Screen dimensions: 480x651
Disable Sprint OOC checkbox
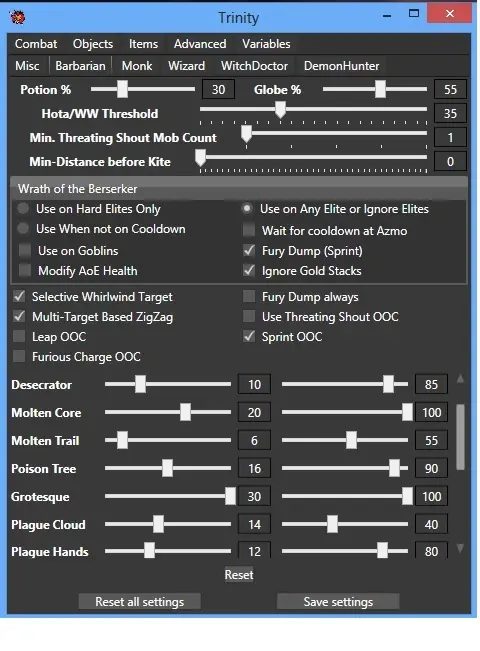point(249,336)
